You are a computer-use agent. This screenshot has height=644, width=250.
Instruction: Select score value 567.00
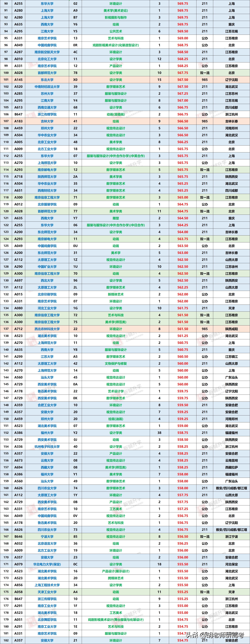tap(183, 101)
